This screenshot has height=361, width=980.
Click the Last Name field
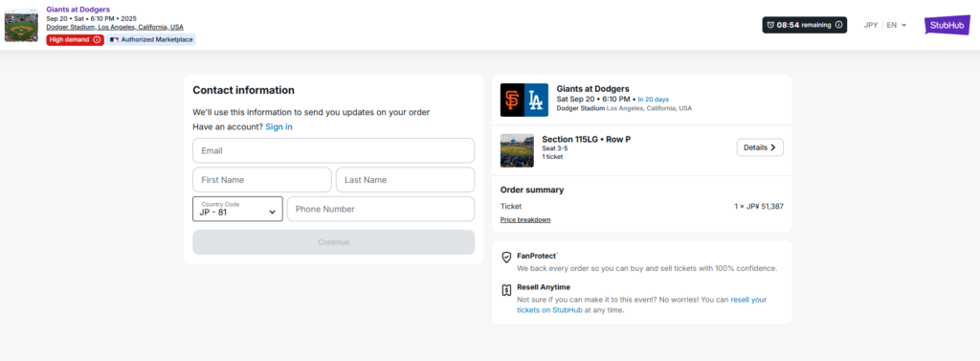tap(406, 180)
